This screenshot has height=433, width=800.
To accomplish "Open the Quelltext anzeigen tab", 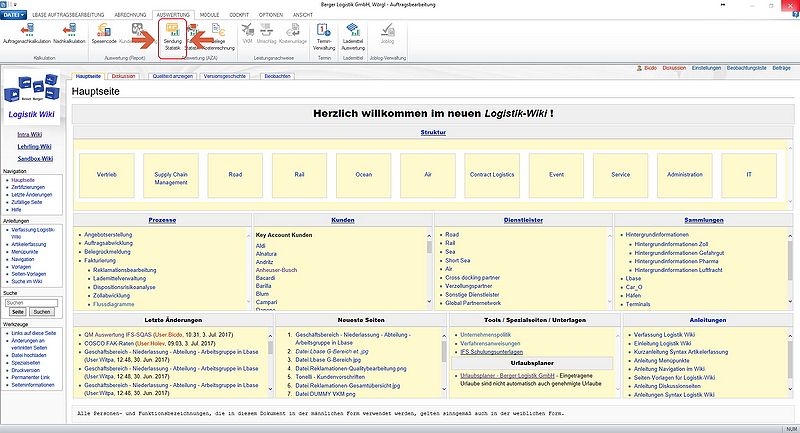I will [x=172, y=76].
